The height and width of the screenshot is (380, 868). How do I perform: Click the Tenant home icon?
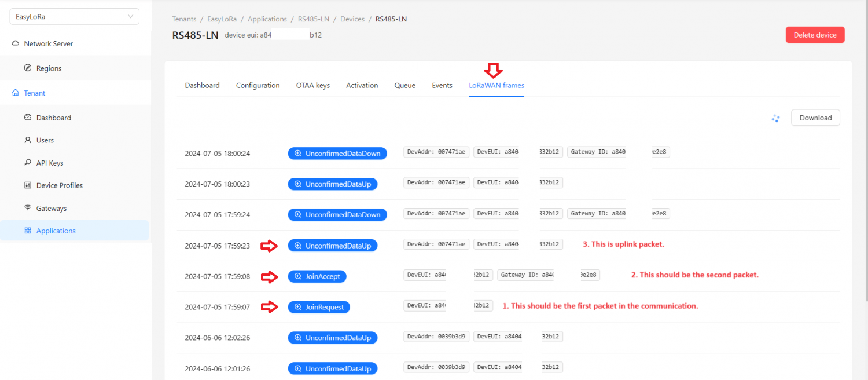click(x=15, y=93)
